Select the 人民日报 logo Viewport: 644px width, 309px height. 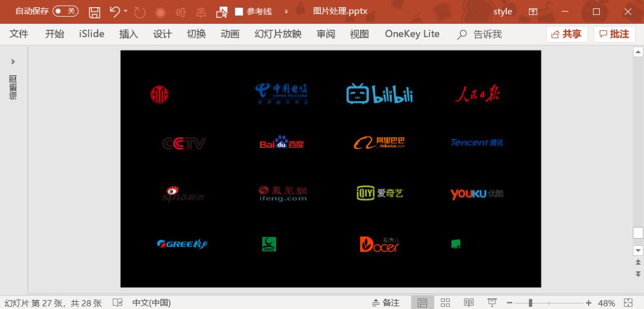477,94
